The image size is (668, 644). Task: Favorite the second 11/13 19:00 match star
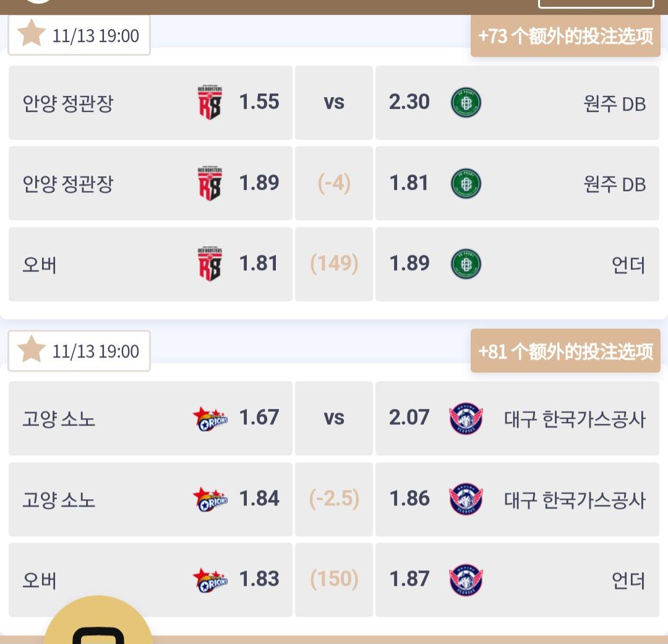pyautogui.click(x=31, y=350)
